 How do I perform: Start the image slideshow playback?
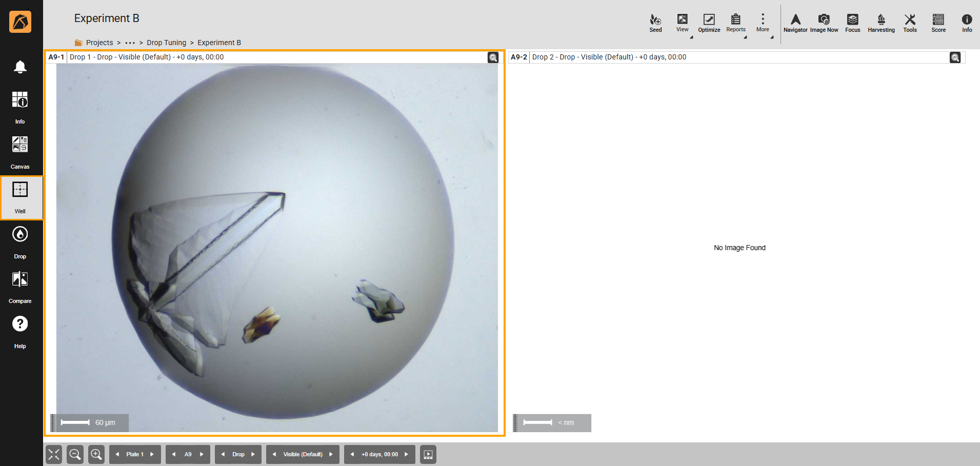(x=428, y=454)
